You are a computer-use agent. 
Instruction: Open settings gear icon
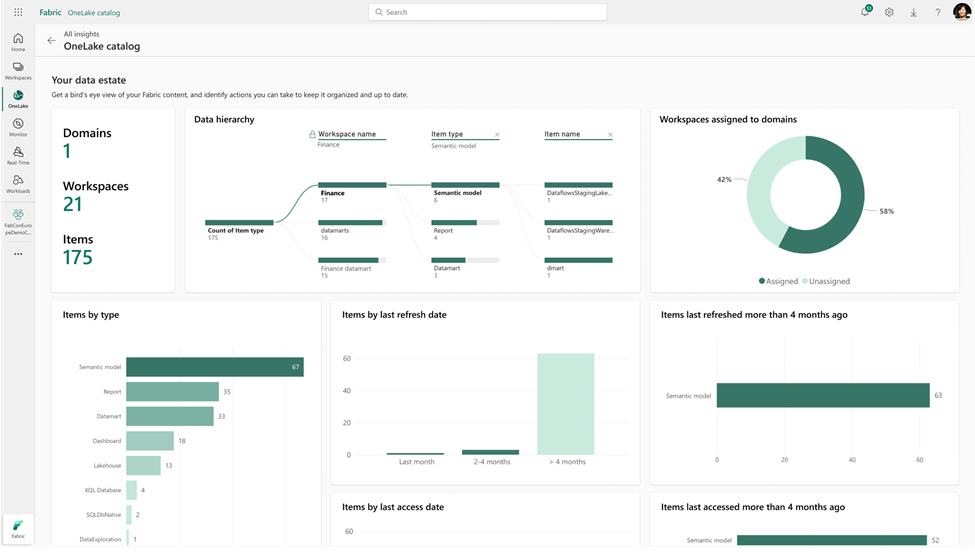click(889, 12)
